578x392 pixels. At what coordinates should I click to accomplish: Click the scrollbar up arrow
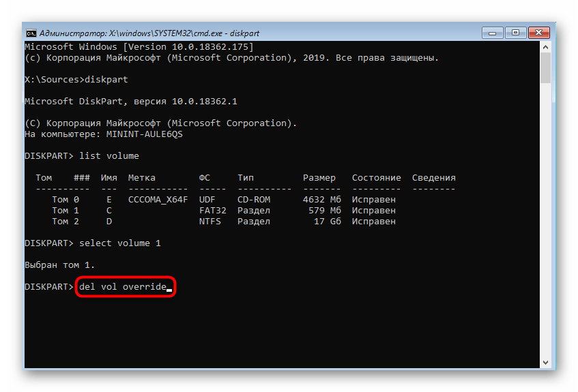click(545, 47)
